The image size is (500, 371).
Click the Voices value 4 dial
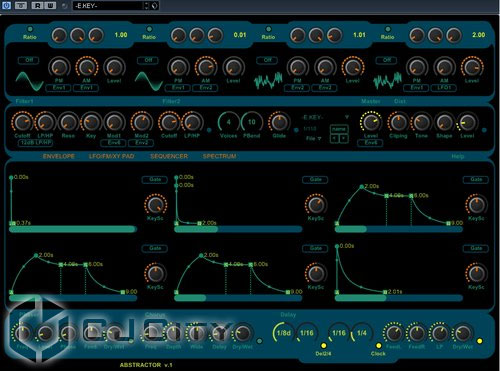[x=229, y=122]
